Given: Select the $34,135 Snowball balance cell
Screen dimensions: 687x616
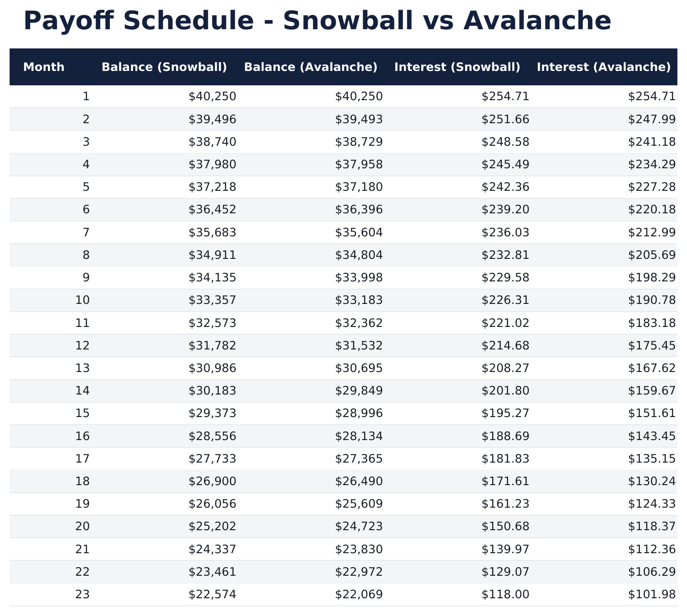Looking at the screenshot, I should pos(212,278).
